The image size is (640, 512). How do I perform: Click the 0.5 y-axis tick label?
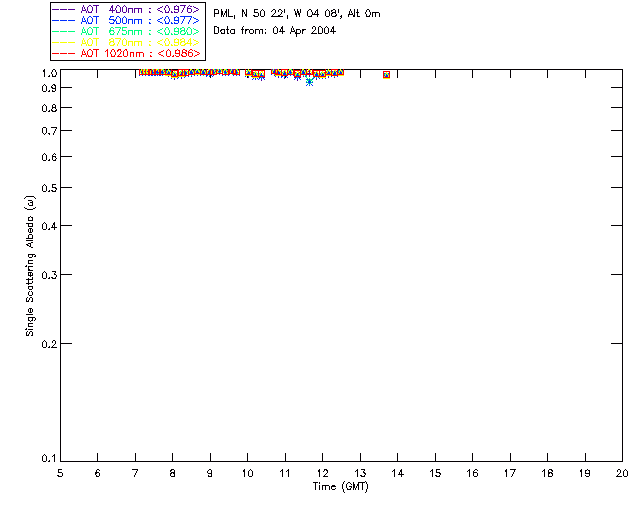(x=49, y=188)
